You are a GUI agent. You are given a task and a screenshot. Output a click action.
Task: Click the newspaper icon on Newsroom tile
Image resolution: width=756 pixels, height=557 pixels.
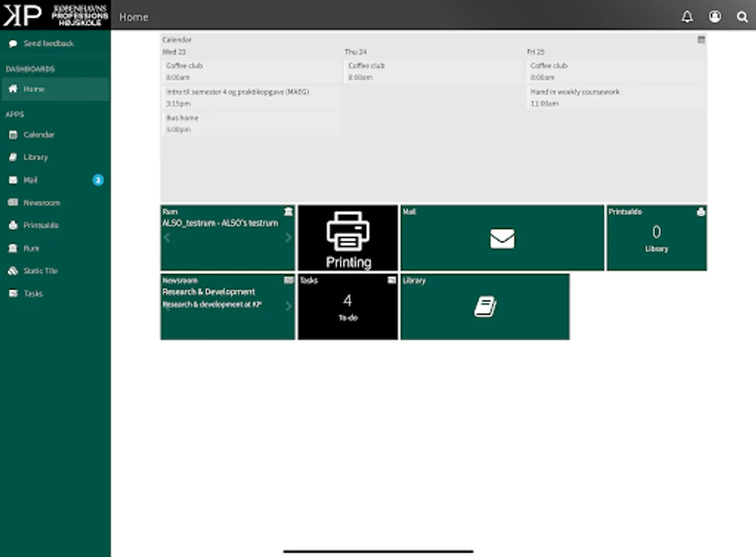point(288,280)
